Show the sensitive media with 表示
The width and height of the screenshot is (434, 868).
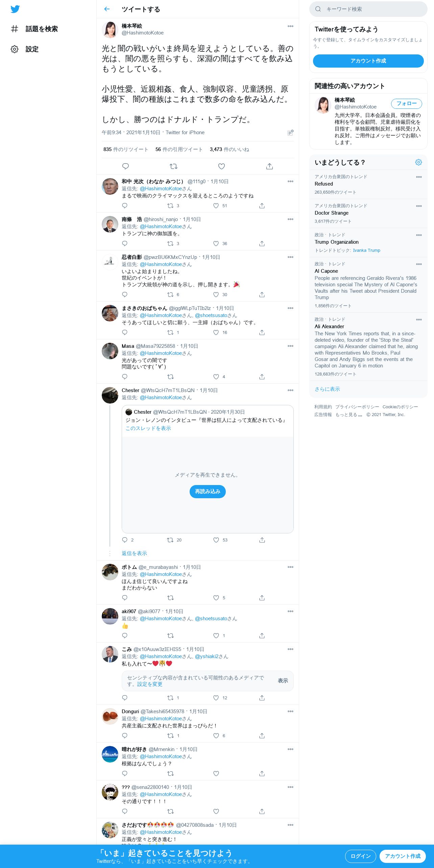(x=283, y=681)
